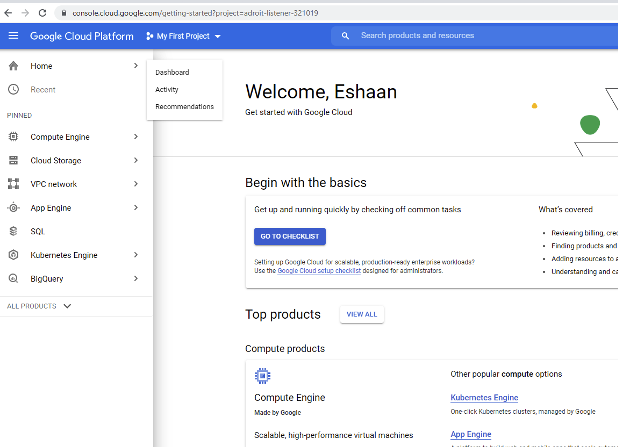Expand the ALL PRODUCTS section

[x=39, y=306]
